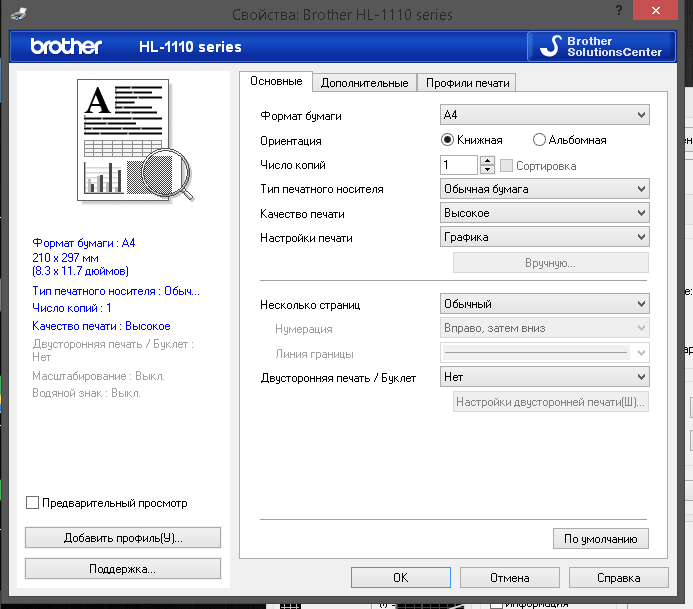Open the Двусторонняя печать / Буклет dropdown
Image resolution: width=693 pixels, height=609 pixels.
point(544,377)
